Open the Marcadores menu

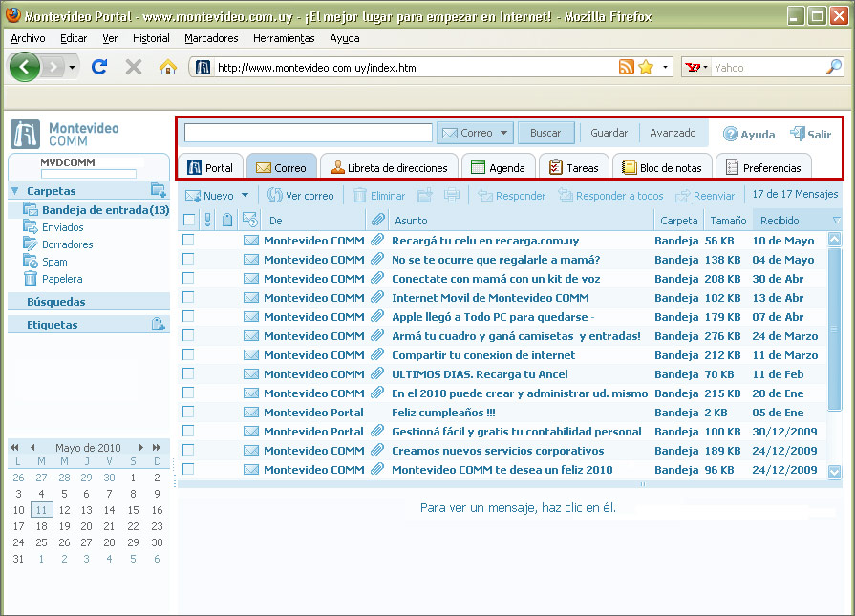coord(211,38)
